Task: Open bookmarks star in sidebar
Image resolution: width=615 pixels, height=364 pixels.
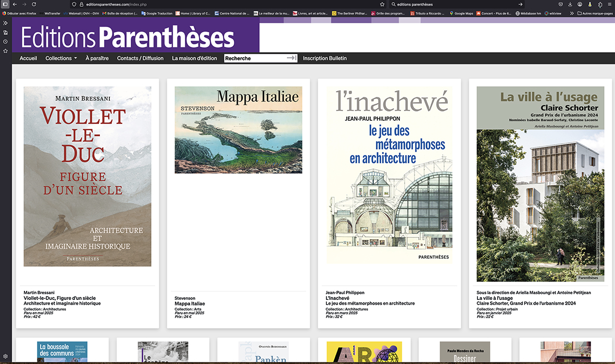Action: coord(6,51)
